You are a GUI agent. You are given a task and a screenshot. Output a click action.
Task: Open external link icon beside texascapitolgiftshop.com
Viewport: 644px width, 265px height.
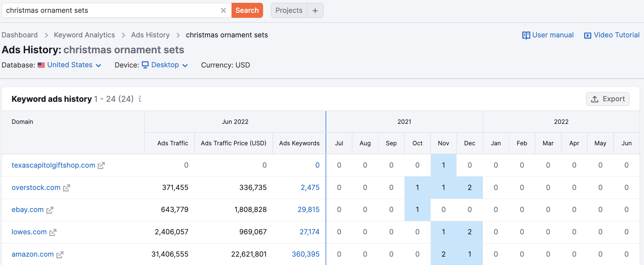101,165
